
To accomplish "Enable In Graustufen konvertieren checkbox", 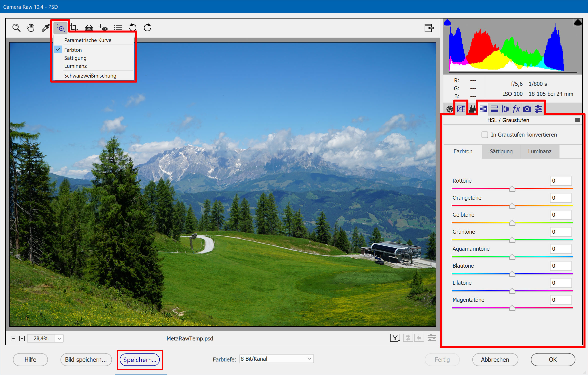I will click(485, 135).
